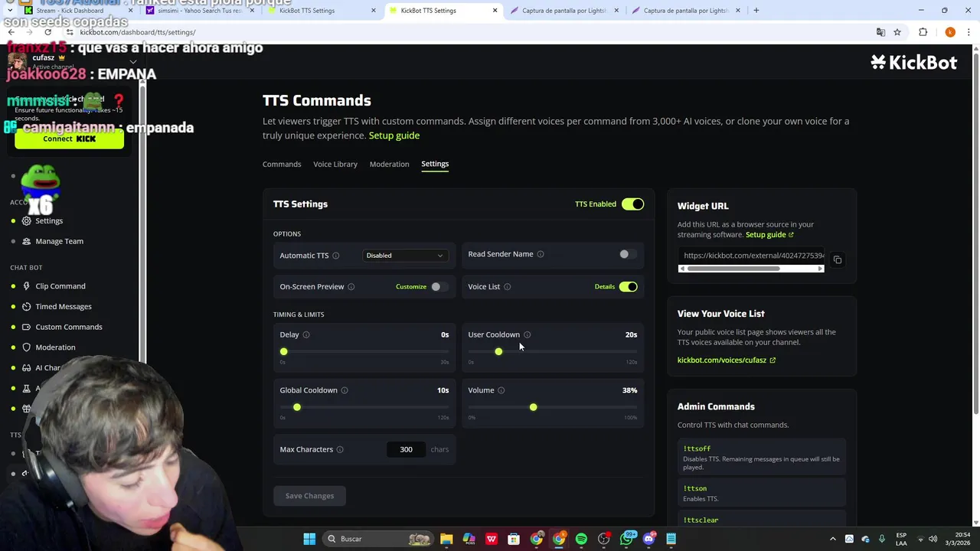
Task: Open the Setup guide link under TTS Commands
Action: click(x=394, y=135)
